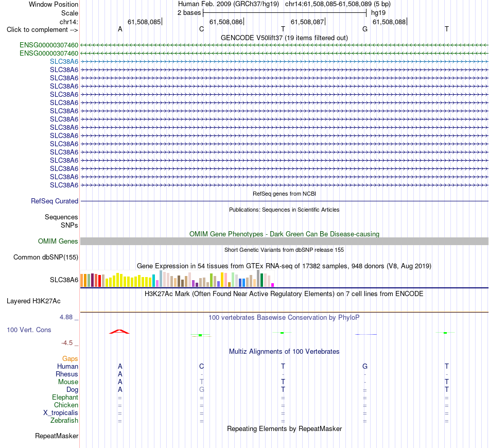
Task: Click the Elephant species label
Action: tap(65, 397)
